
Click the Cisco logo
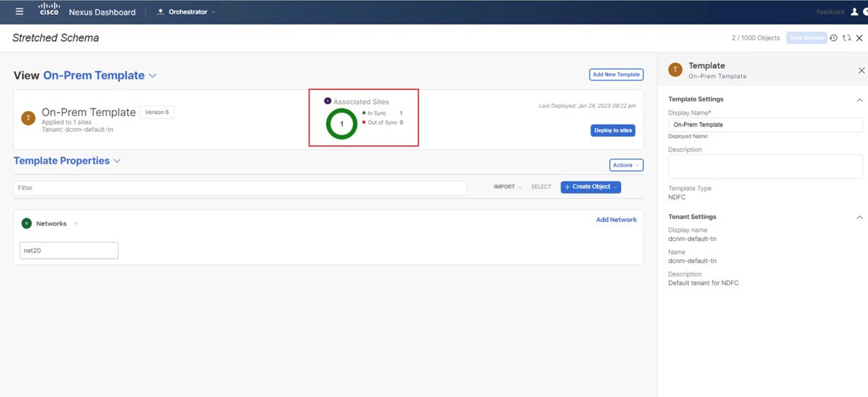tap(49, 9)
